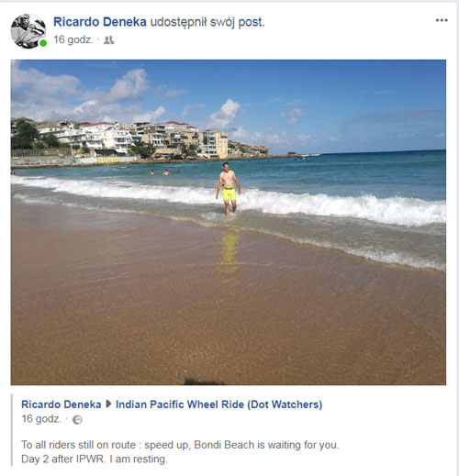Click the man in yellow shorts in the photo
Image resolution: width=459 pixels, height=476 pixels.
point(229,189)
